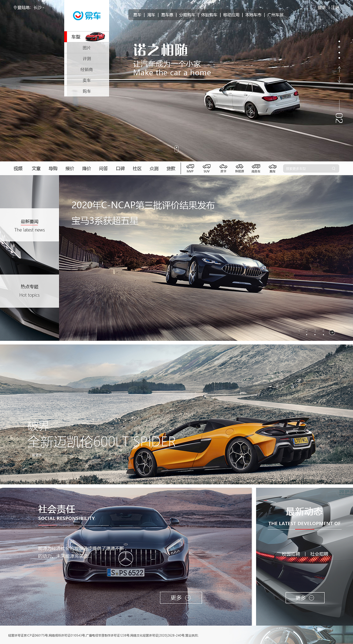Select the third hero slide dot
The height and width of the screenshot is (644, 353).
[339, 52]
